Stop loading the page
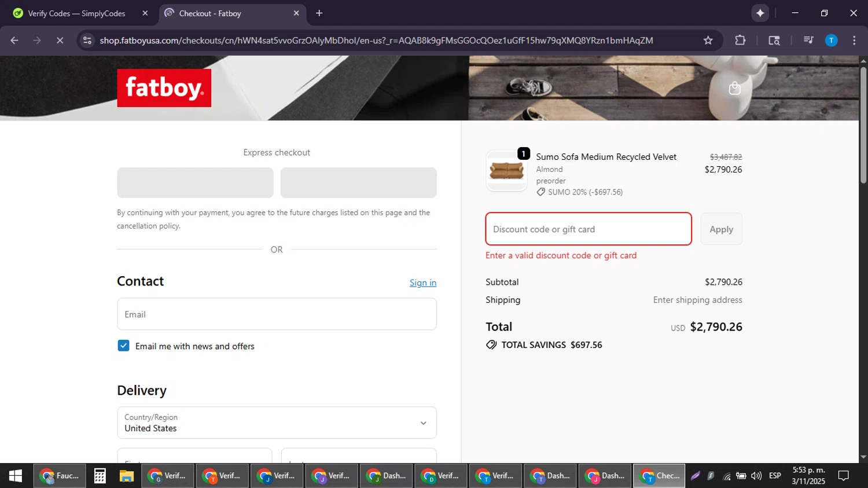 tap(60, 41)
